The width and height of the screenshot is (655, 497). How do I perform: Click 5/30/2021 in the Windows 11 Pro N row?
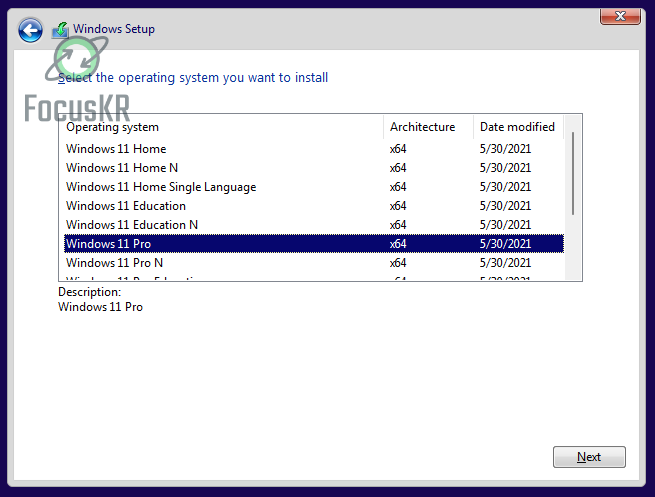pos(505,263)
